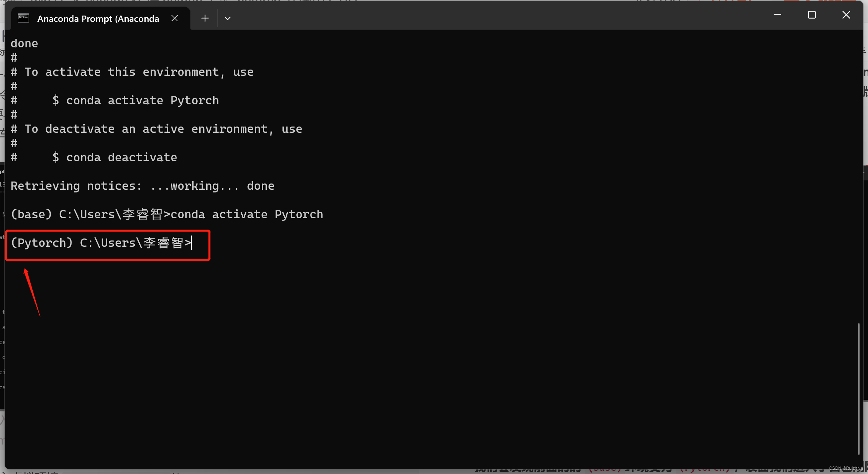Maximize the terminal window
Image resolution: width=868 pixels, height=474 pixels.
click(812, 15)
